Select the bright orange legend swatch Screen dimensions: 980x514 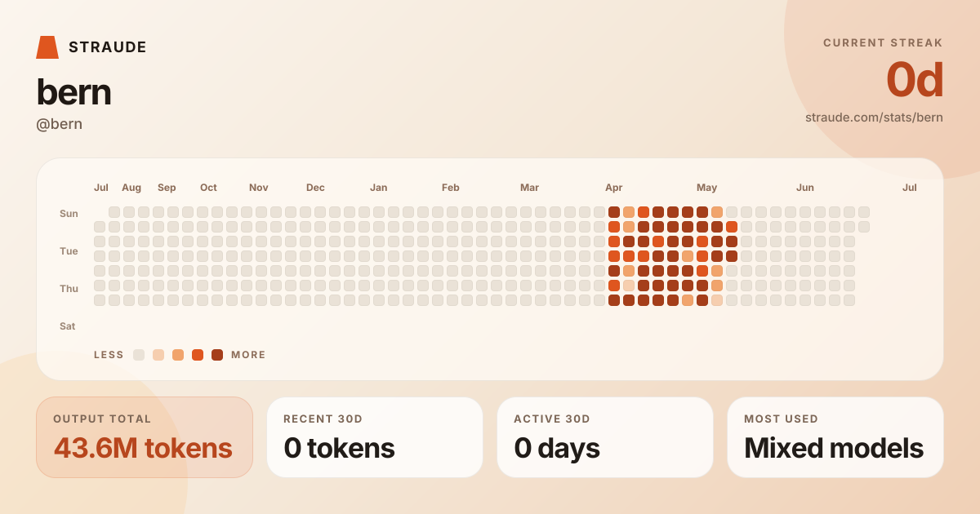click(198, 355)
